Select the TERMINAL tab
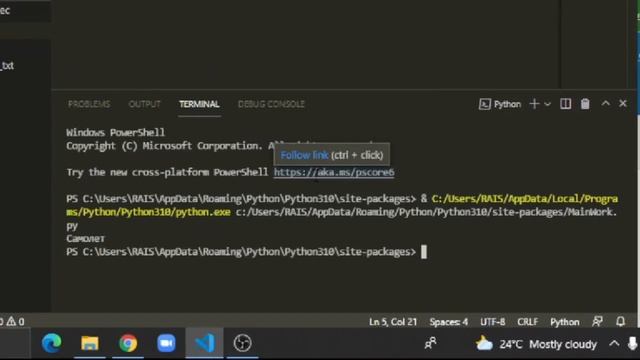Viewport: 640px width, 360px height. [x=199, y=104]
